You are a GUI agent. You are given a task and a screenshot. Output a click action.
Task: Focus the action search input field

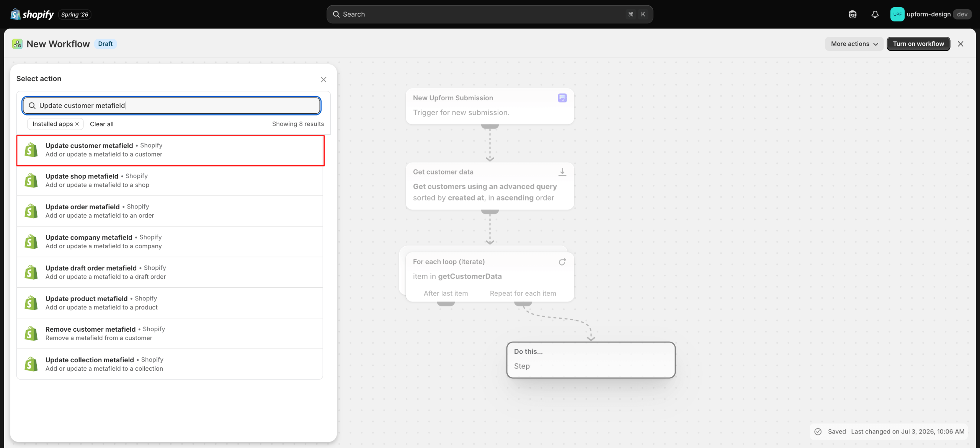point(171,106)
